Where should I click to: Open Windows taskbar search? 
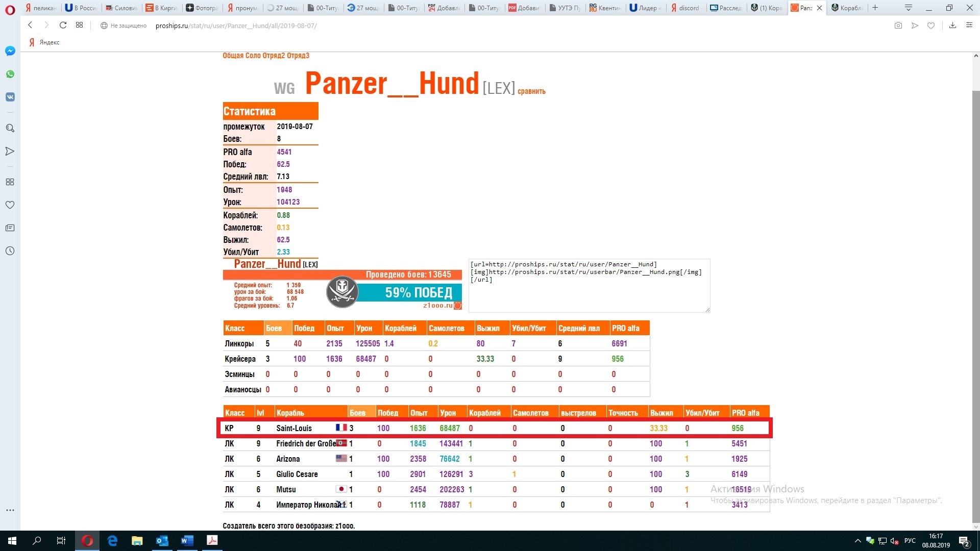click(37, 541)
